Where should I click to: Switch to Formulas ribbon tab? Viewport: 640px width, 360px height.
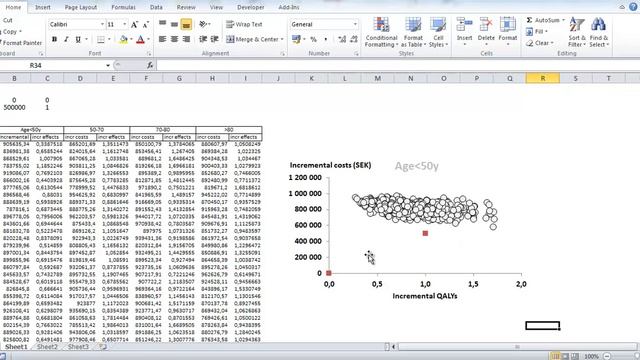point(123,7)
